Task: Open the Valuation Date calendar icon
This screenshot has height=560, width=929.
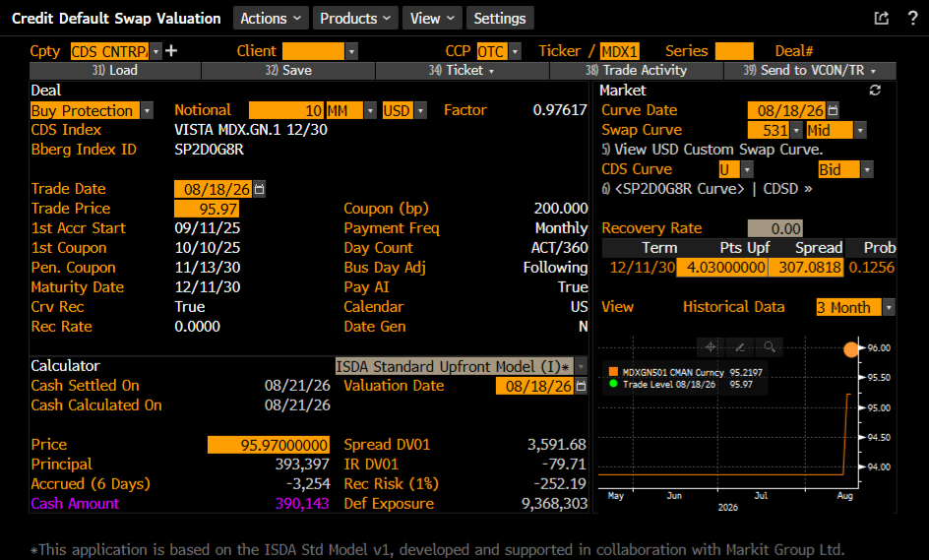Action: tap(582, 387)
